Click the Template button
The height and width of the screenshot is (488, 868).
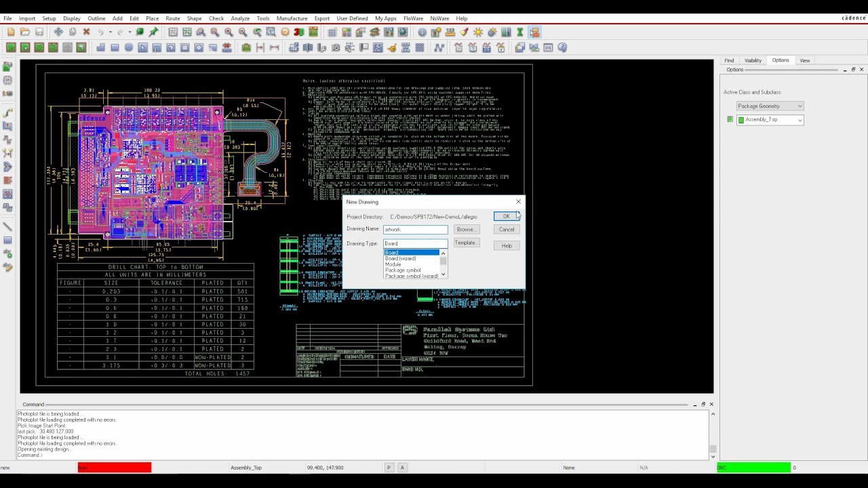[x=465, y=243]
